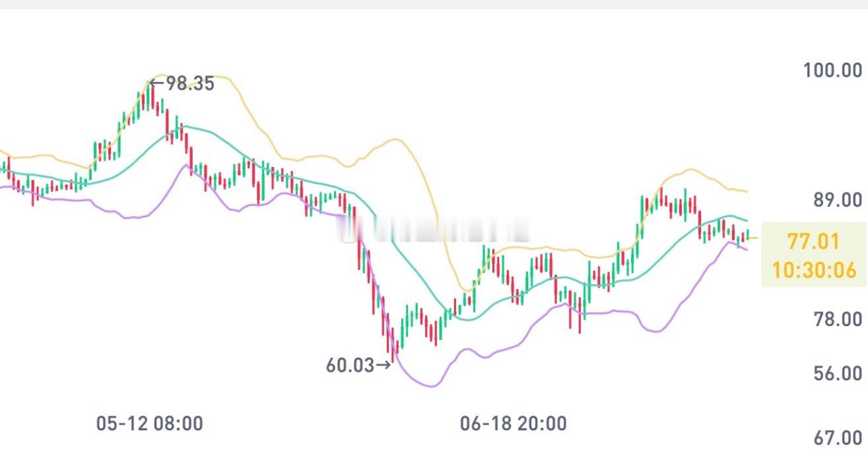The width and height of the screenshot is (868, 460).
Task: Click the 05-12 08:00 time label
Action: pyautogui.click(x=150, y=424)
